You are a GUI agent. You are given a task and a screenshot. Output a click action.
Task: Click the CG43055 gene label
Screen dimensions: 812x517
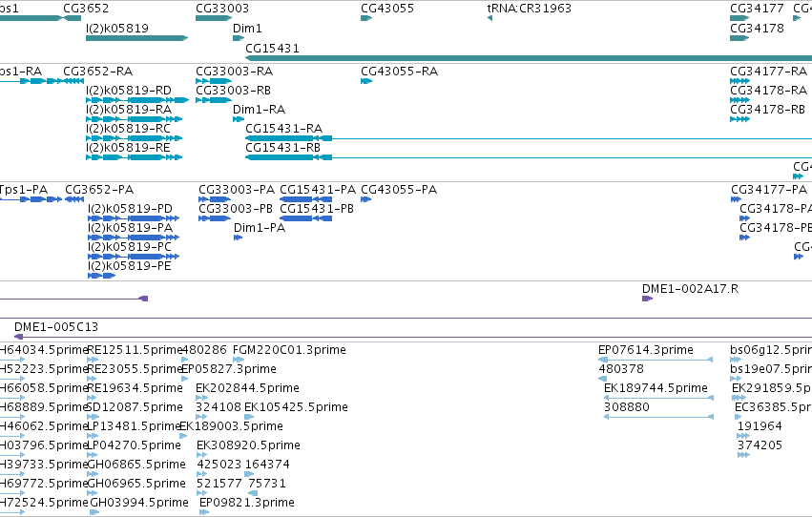click(387, 9)
